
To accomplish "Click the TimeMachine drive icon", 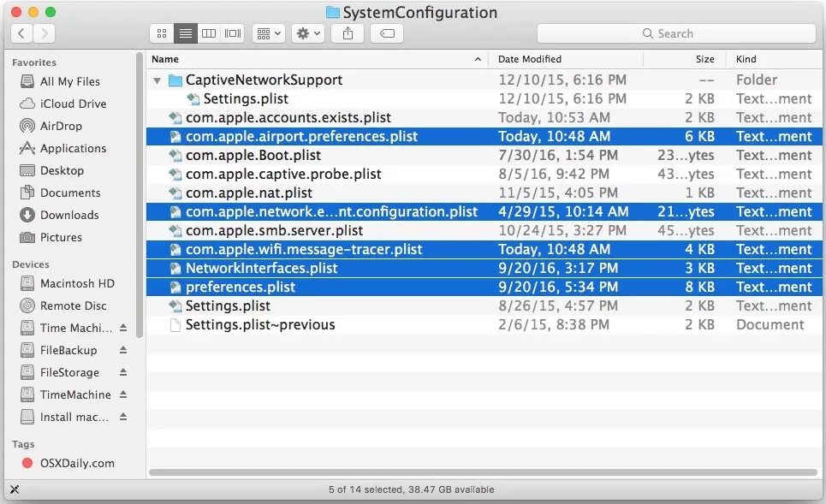I will click(x=27, y=394).
